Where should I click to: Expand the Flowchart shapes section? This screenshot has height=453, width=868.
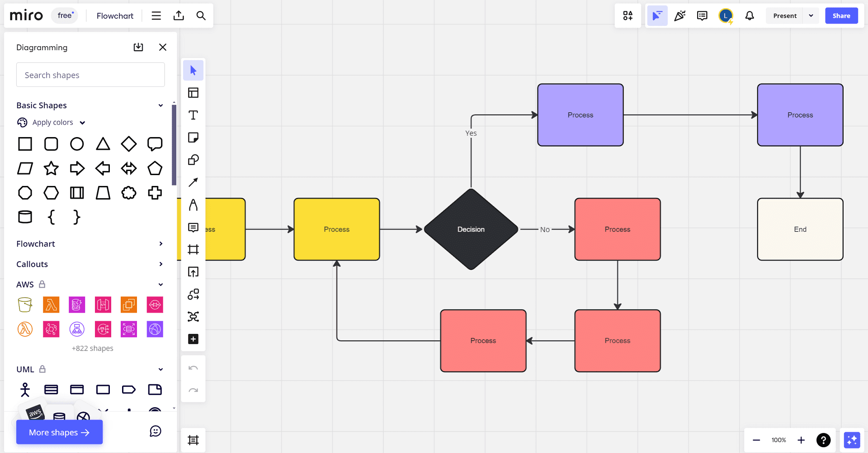point(160,243)
